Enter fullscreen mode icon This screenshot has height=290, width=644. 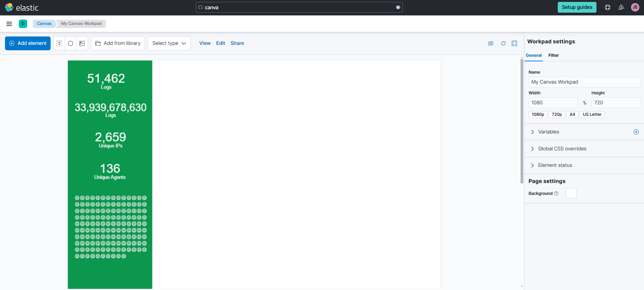(x=514, y=43)
